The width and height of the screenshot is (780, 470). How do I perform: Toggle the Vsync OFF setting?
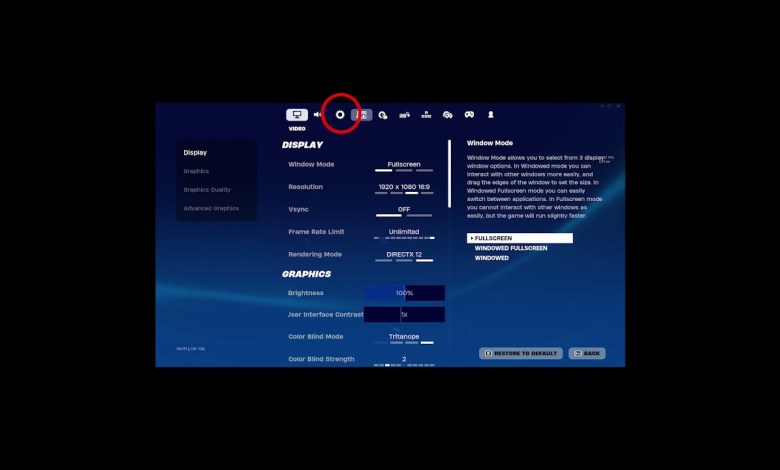pos(404,211)
